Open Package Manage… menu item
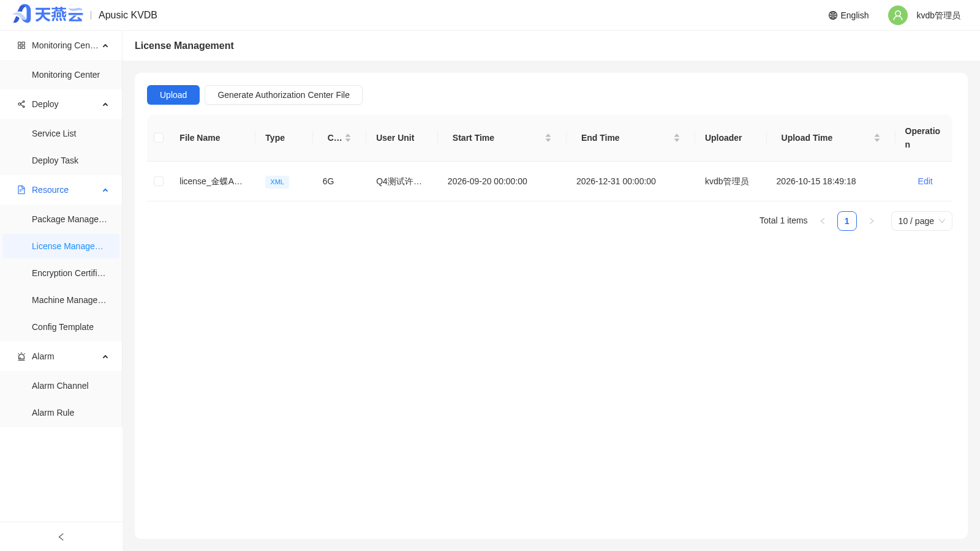The height and width of the screenshot is (551, 980). tap(61, 219)
